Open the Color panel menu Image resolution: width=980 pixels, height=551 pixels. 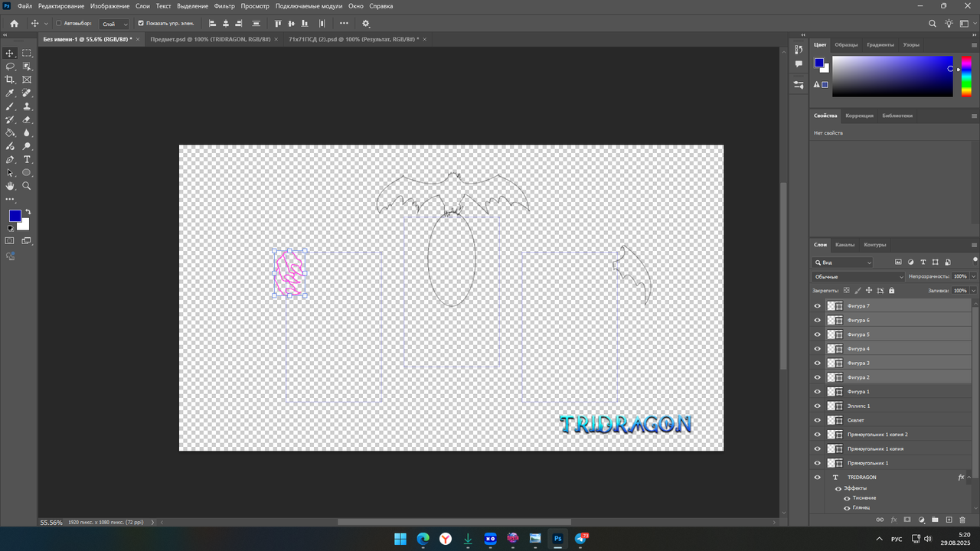974,45
